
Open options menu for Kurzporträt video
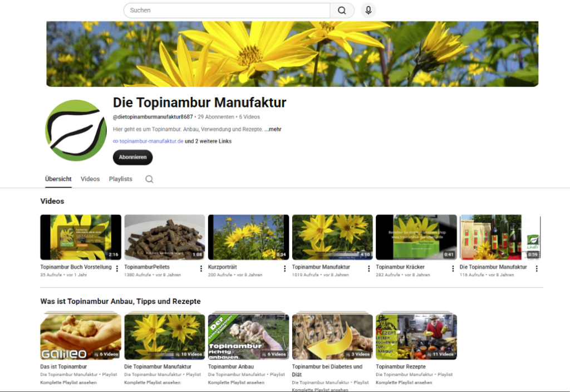tap(284, 268)
